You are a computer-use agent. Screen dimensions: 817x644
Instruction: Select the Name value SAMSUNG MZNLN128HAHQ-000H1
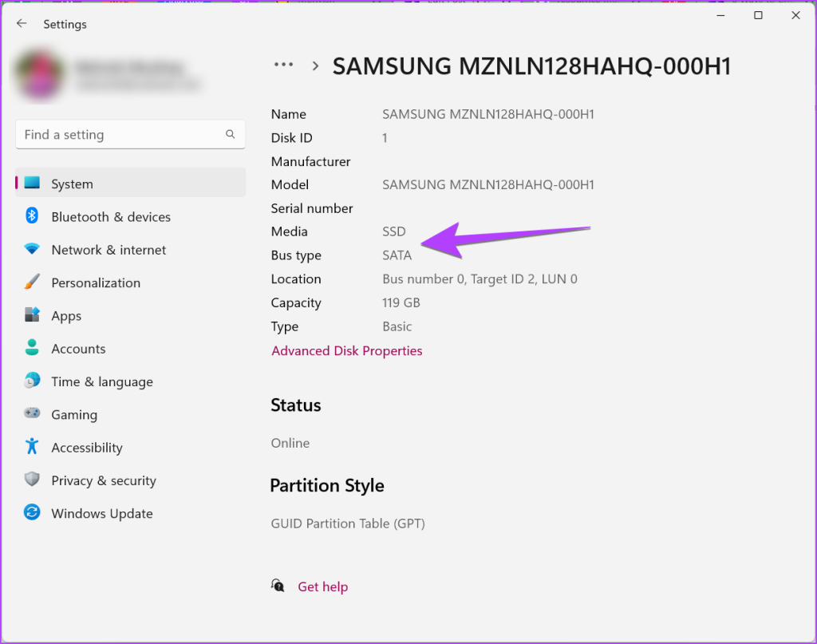[x=488, y=114]
